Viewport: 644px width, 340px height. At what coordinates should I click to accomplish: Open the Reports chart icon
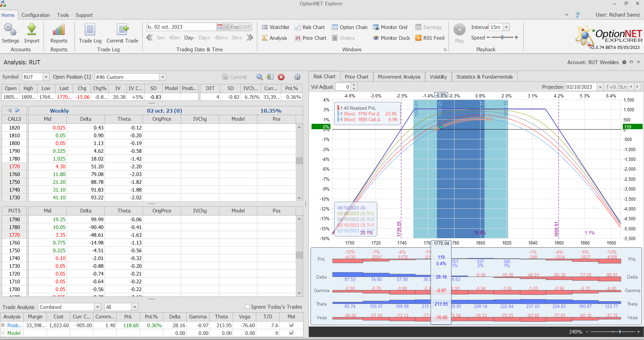(59, 30)
